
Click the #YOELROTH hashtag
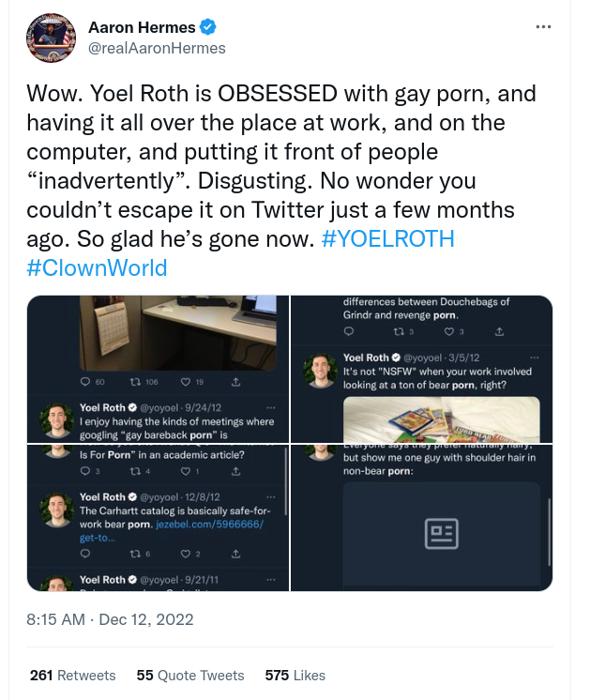click(x=387, y=238)
